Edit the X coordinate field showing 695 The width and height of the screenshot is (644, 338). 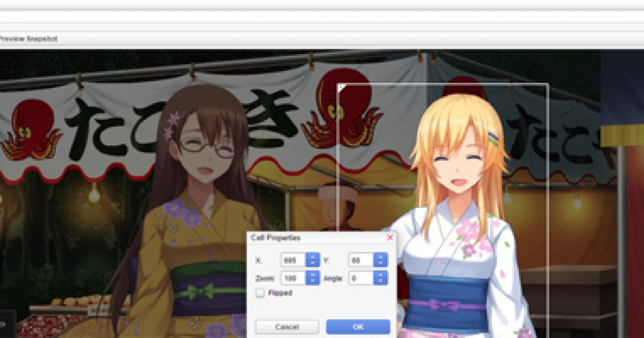point(294,259)
